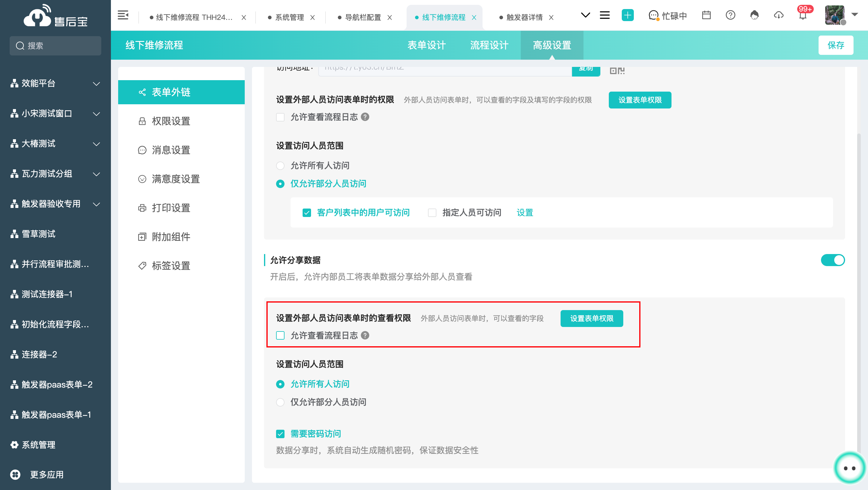Click the 保存 button
The height and width of the screenshot is (490, 868).
836,45
